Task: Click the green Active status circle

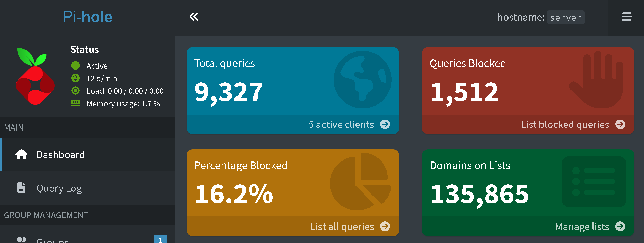Action: point(75,66)
